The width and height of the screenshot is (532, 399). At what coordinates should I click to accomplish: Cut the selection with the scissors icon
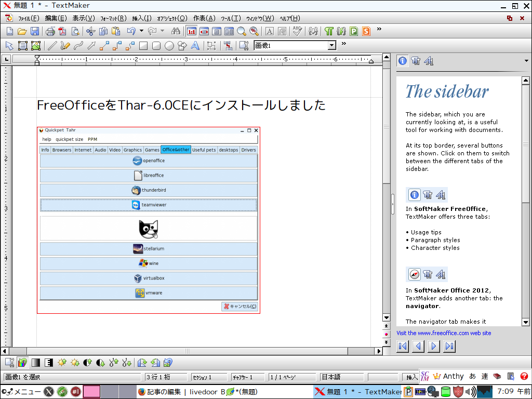click(x=90, y=32)
